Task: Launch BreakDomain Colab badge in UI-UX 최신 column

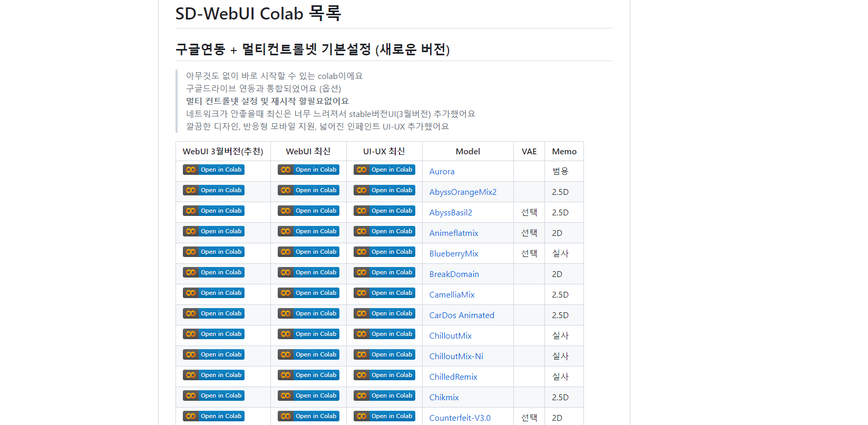Action: 384,272
